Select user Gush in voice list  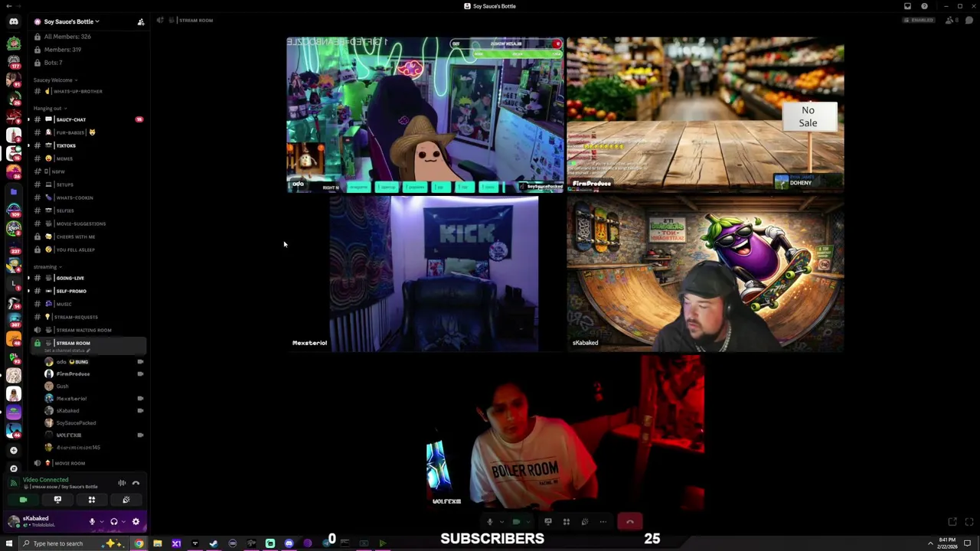coord(93,386)
